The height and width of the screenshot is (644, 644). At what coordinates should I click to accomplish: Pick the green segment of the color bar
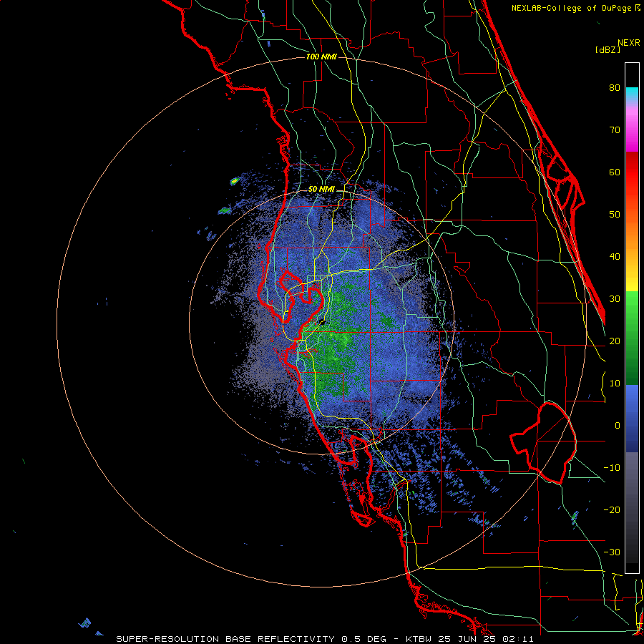pyautogui.click(x=632, y=338)
